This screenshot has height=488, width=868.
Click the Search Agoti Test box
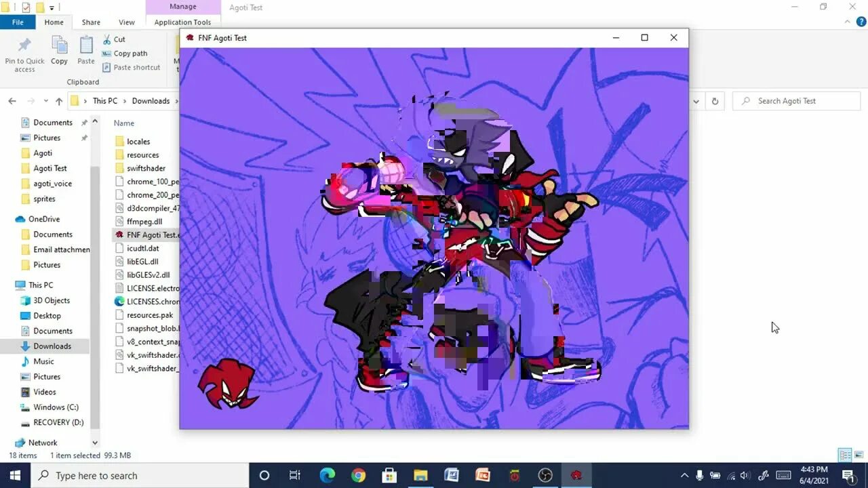click(x=797, y=101)
